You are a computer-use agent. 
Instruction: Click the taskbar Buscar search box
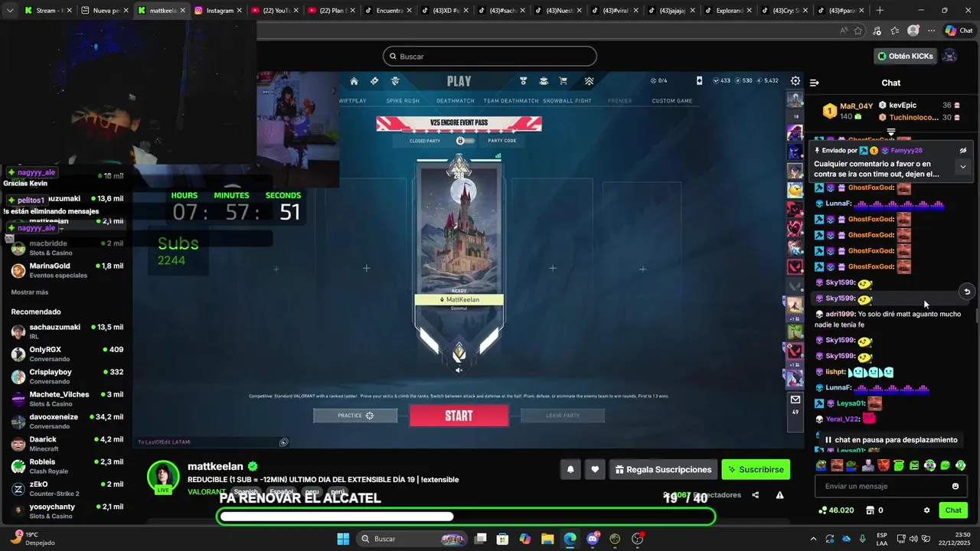pyautogui.click(x=412, y=539)
